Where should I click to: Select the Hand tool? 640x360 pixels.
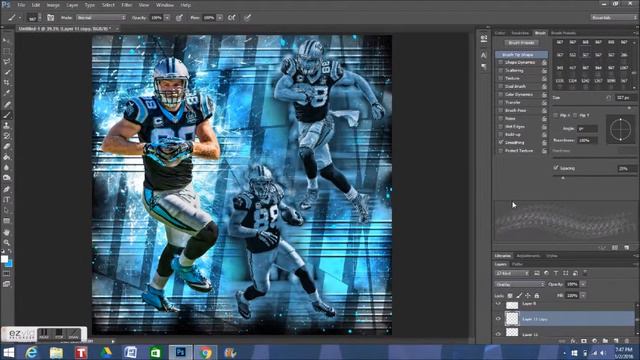click(x=7, y=232)
